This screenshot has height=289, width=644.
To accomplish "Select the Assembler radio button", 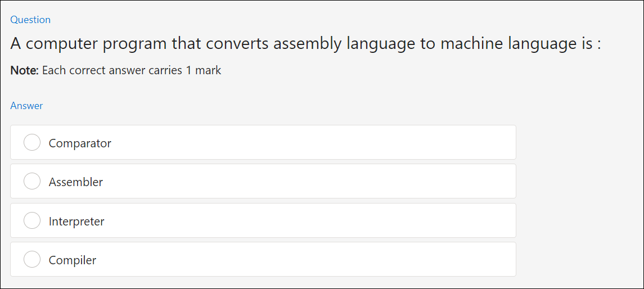I will pyautogui.click(x=32, y=182).
